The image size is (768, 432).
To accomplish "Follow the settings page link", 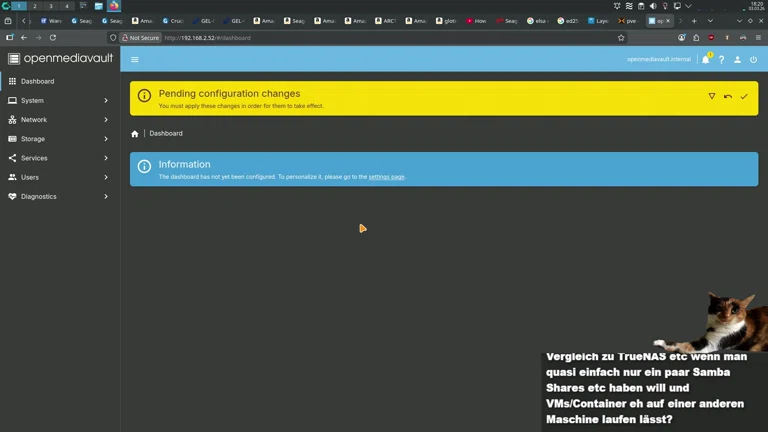I will point(386,177).
